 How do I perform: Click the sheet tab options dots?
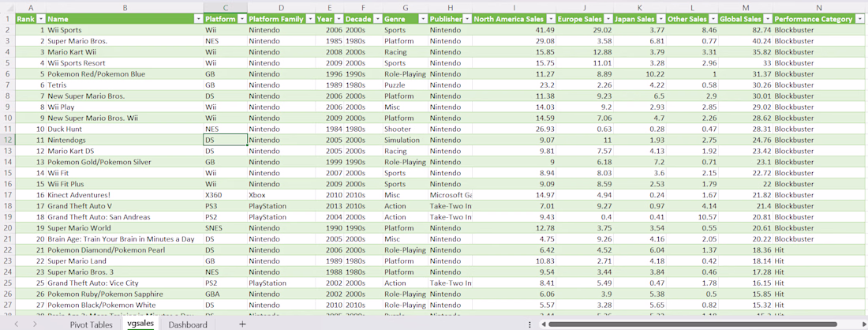(x=529, y=324)
